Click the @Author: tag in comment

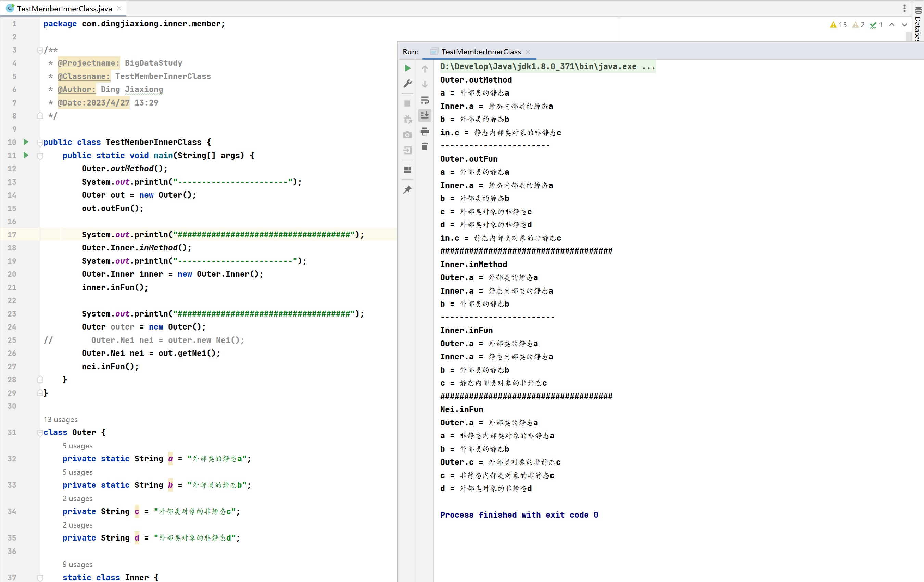(77, 89)
